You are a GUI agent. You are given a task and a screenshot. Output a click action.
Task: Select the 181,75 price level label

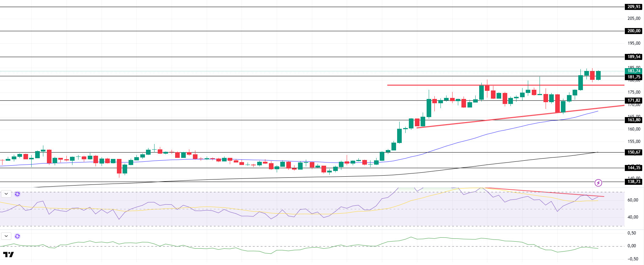[633, 77]
